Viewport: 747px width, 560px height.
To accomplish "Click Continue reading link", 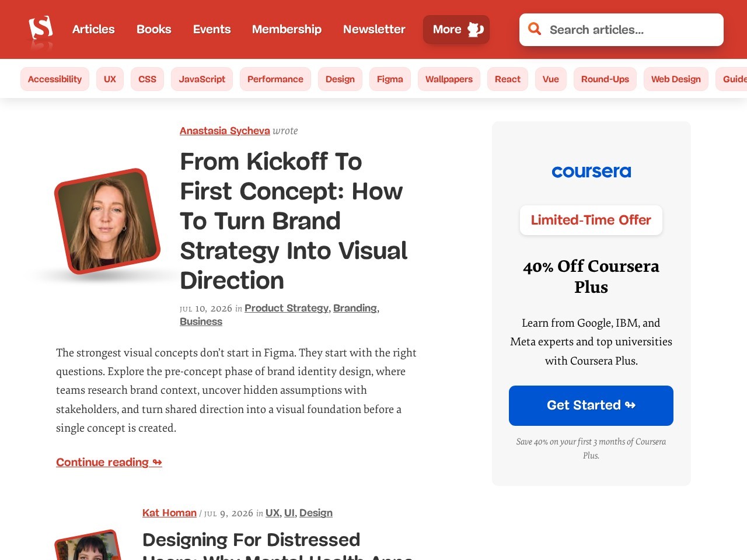I will pos(109,462).
